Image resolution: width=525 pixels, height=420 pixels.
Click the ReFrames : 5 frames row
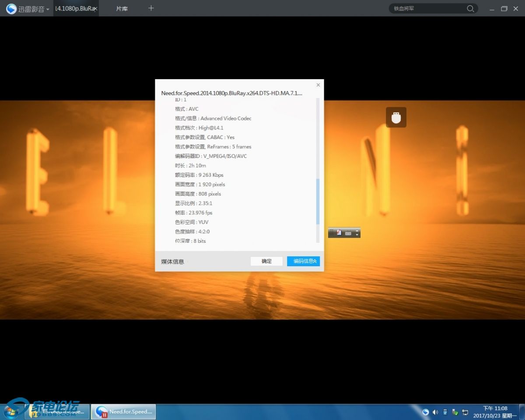(213, 147)
